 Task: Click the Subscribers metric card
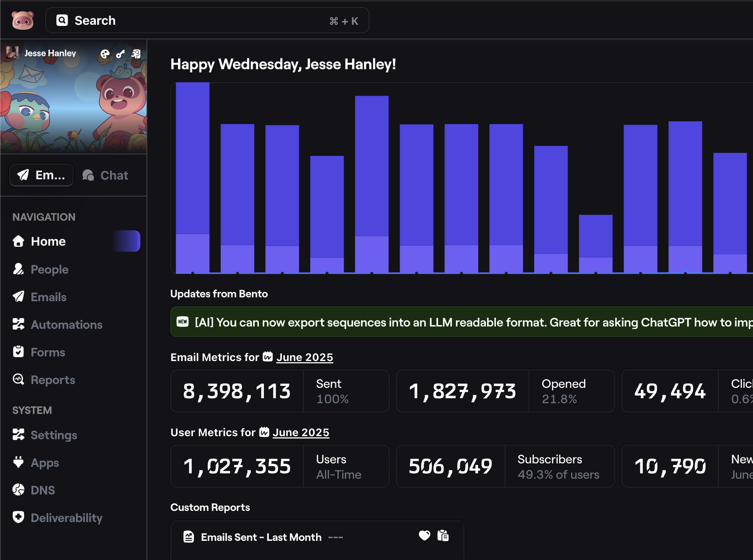(505, 466)
